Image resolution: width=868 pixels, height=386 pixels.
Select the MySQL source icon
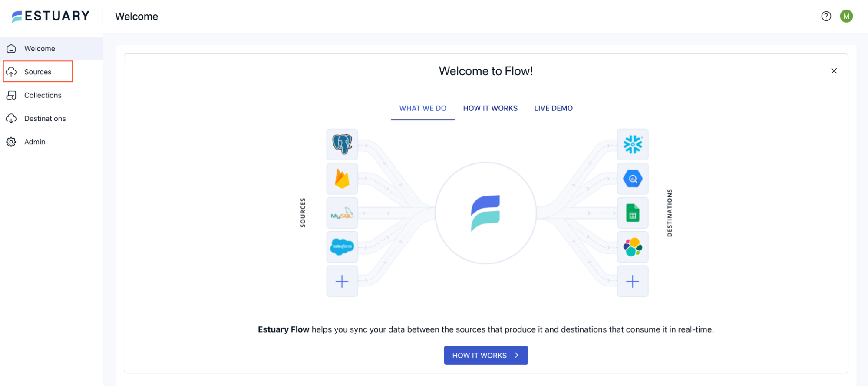[x=342, y=213]
